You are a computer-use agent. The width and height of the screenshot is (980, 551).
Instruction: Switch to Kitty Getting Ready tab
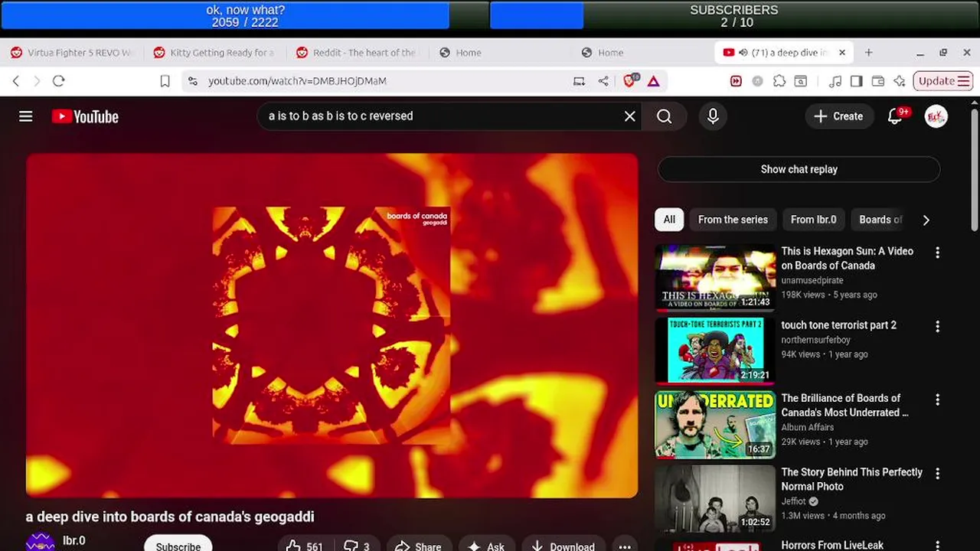coord(214,53)
